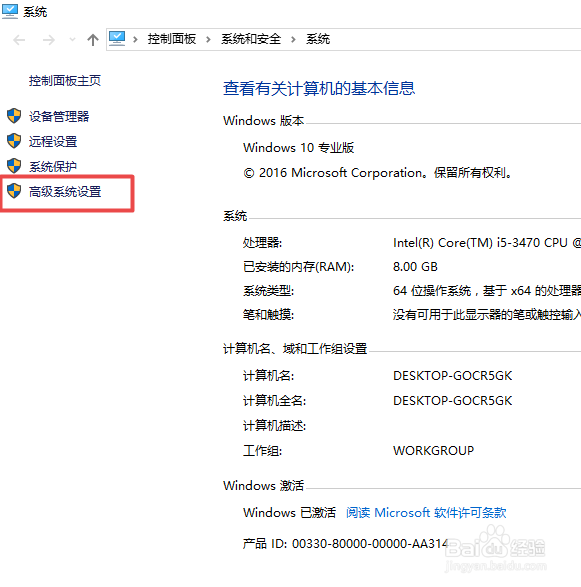This screenshot has width=581, height=587.
Task: Click the 产品 ID 00330-80000-00000-AA314 text
Action: [346, 544]
